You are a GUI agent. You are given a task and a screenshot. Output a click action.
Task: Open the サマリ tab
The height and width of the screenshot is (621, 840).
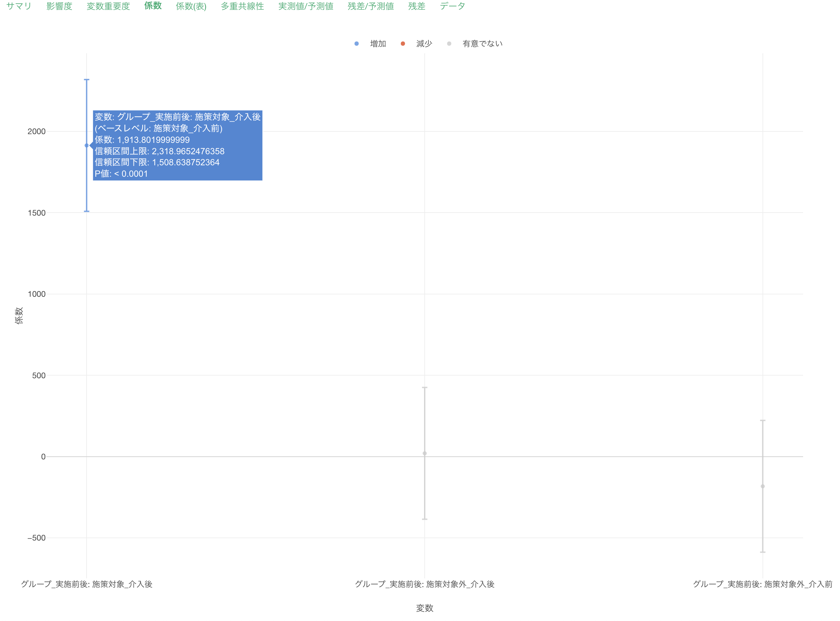(x=19, y=6)
